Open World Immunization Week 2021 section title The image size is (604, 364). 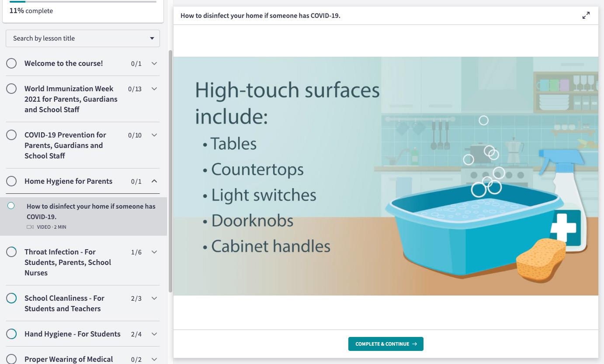click(x=71, y=99)
